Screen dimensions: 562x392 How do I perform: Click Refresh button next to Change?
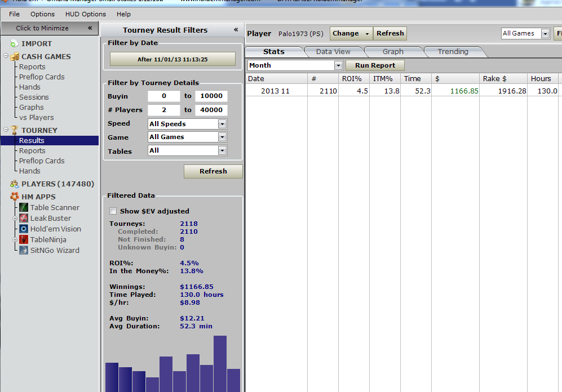point(390,33)
